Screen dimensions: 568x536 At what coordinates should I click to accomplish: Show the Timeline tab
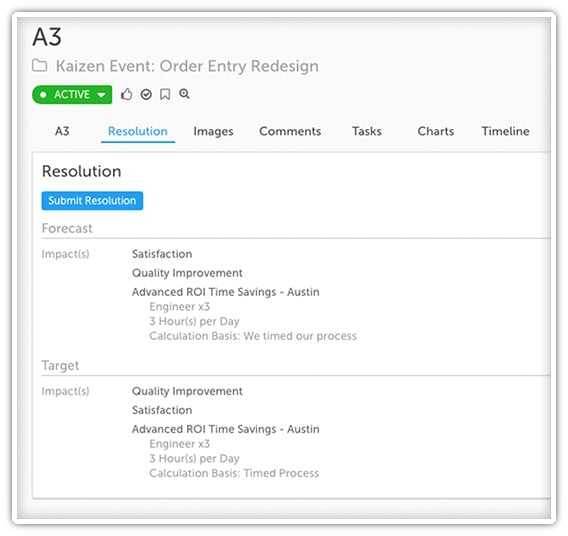click(x=505, y=131)
